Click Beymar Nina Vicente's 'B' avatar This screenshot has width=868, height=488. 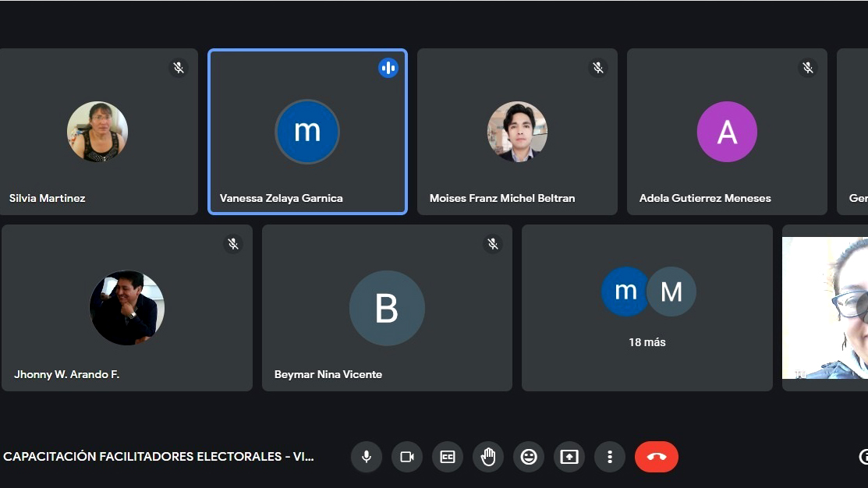387,307
